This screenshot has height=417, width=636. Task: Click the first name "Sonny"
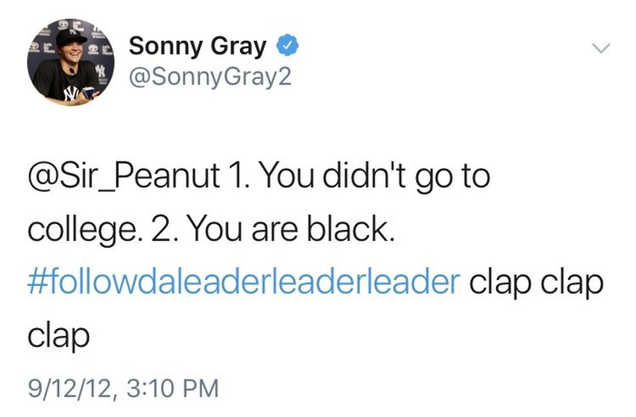165,46
